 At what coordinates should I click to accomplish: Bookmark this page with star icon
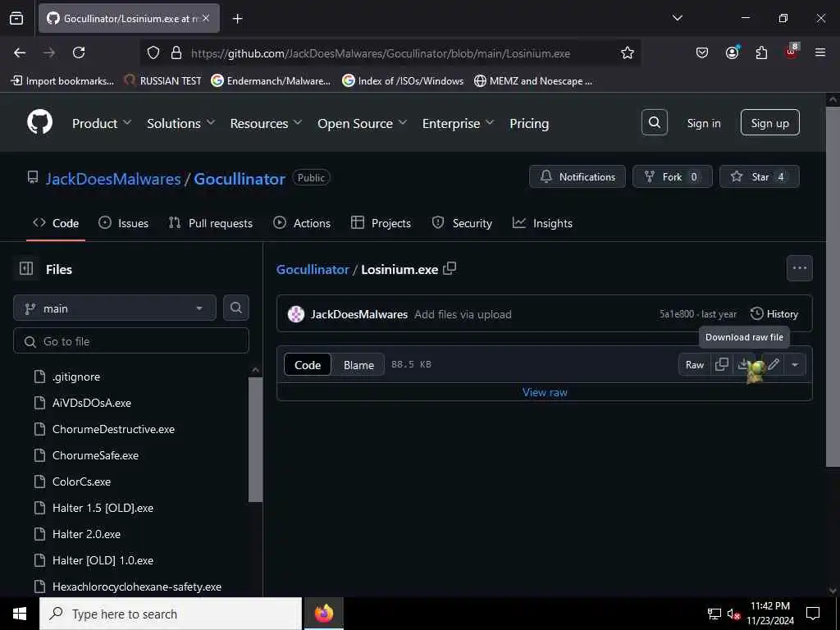[628, 52]
